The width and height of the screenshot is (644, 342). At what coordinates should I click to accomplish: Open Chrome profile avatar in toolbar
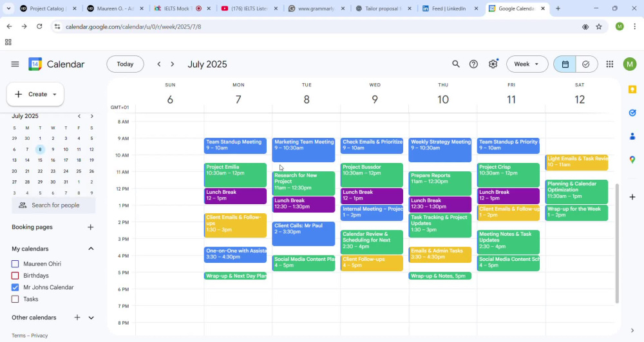click(620, 26)
